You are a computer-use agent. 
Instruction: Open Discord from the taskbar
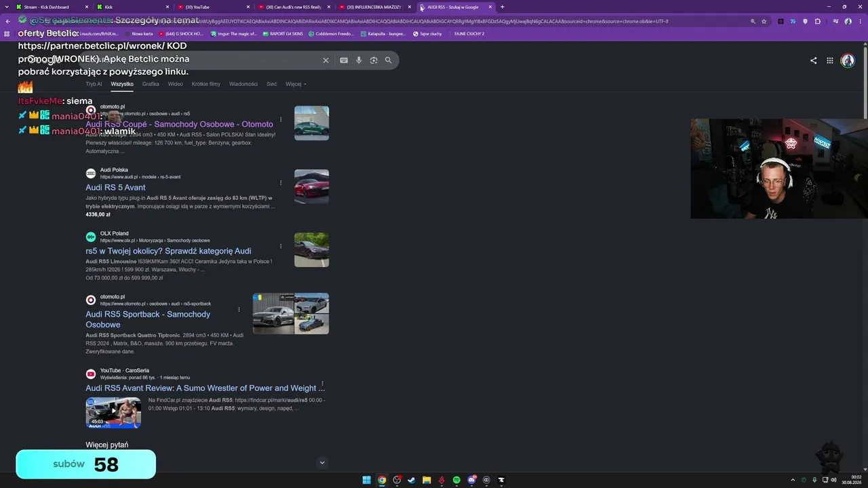471,480
